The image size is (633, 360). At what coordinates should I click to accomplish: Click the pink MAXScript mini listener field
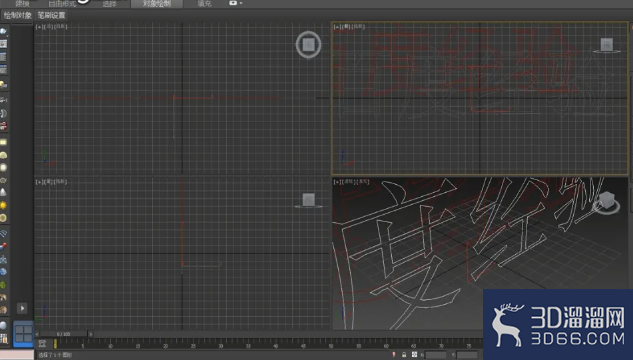(x=17, y=355)
